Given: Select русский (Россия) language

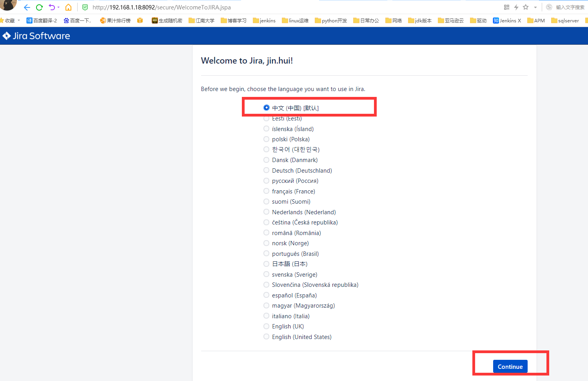Looking at the screenshot, I should pos(267,180).
